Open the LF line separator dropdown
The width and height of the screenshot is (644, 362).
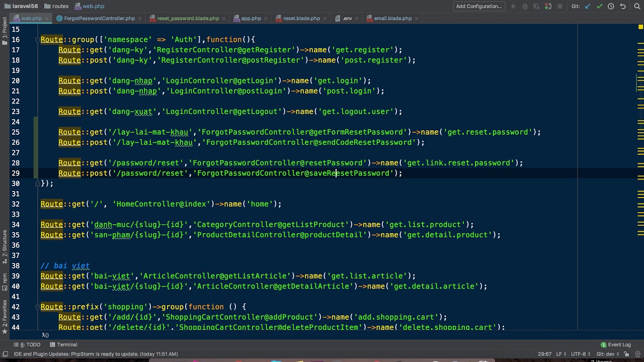(x=561, y=354)
